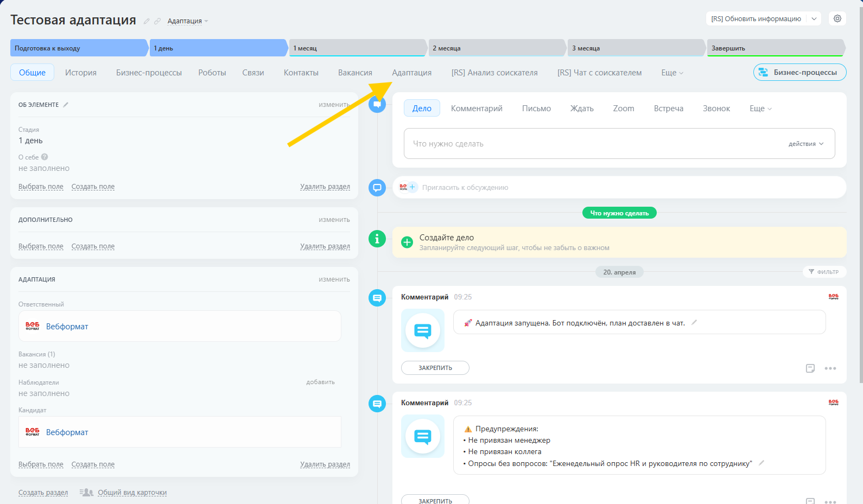Click pencil icon next to Тестовая адаптация title
This screenshot has height=504, width=863.
[147, 21]
